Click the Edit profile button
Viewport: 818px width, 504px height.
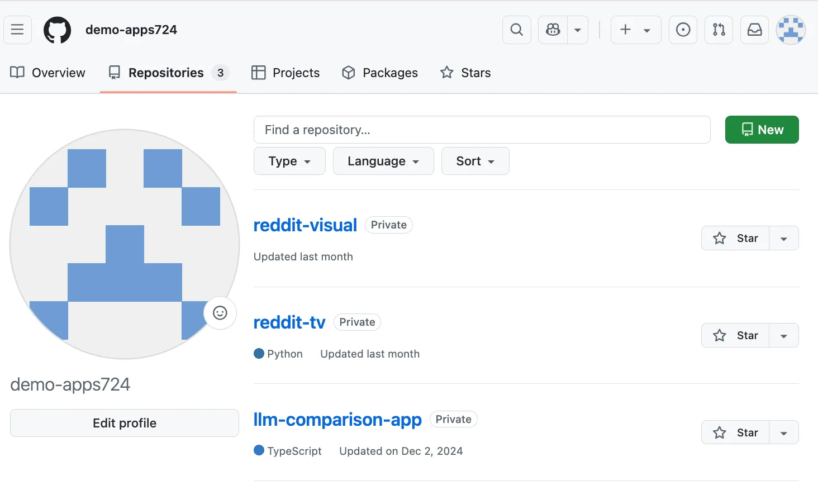(x=124, y=423)
